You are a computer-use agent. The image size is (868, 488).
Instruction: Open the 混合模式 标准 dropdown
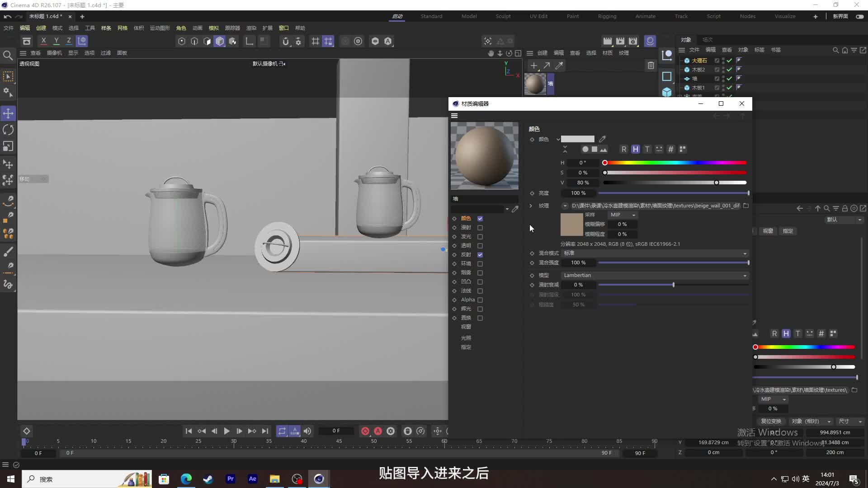(655, 253)
